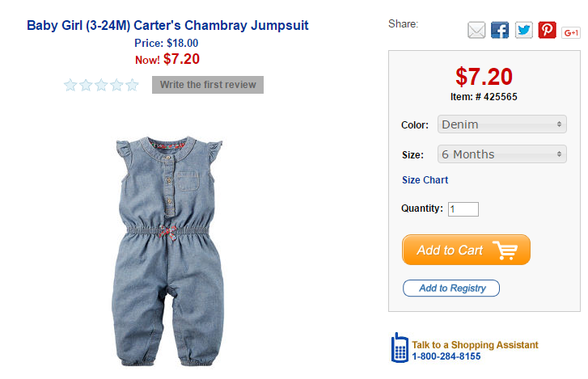Click the 1-800-284-8155 phone number
The height and width of the screenshot is (379, 588).
(x=446, y=356)
